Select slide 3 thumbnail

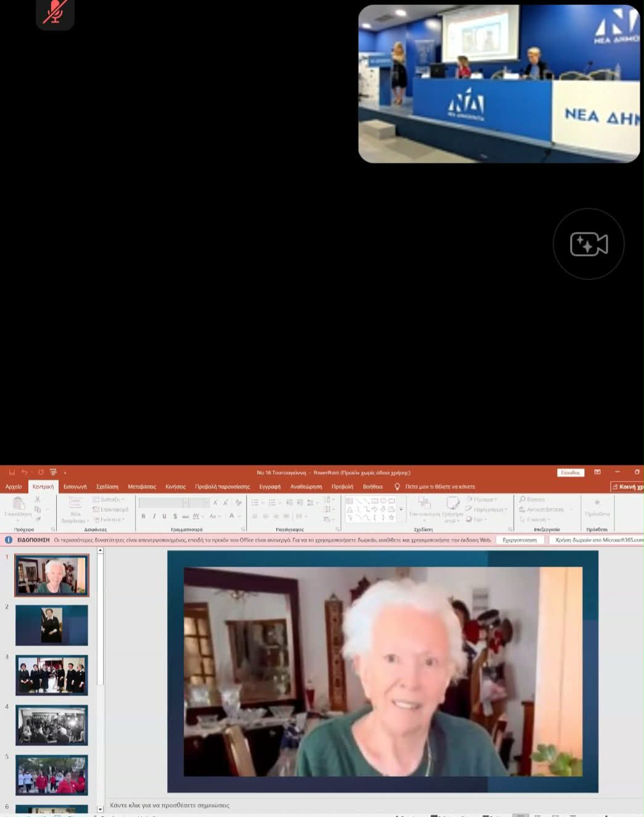(x=52, y=675)
